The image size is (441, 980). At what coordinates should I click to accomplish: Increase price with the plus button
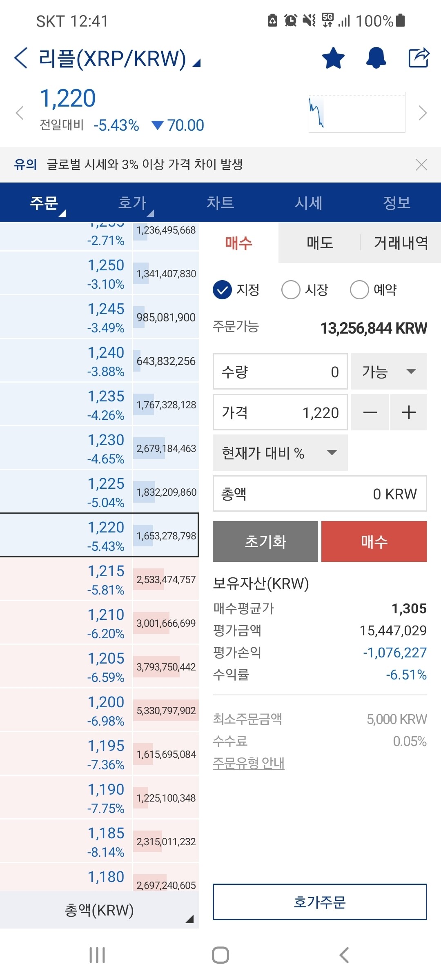408,412
